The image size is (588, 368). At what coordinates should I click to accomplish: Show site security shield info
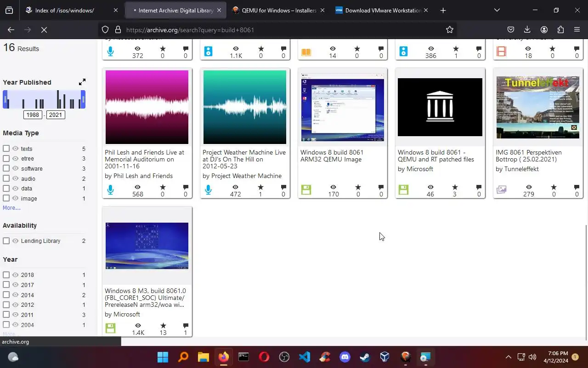point(105,29)
